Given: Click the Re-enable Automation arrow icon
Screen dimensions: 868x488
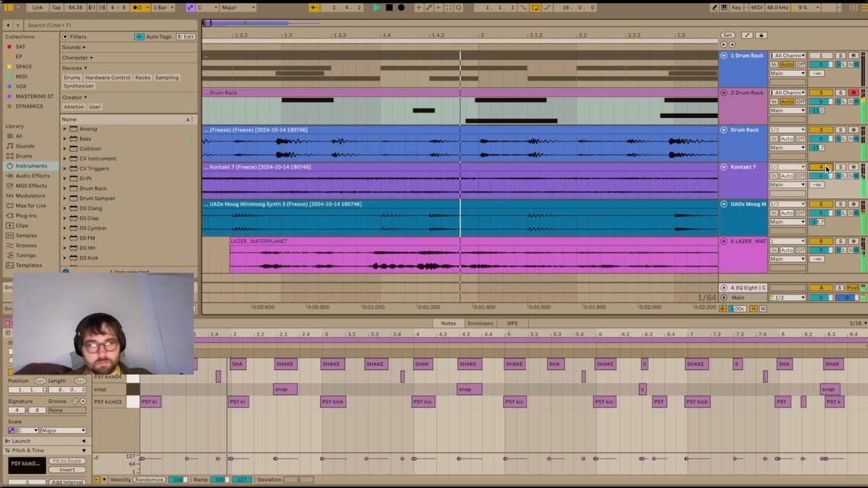Looking at the screenshot, I should pyautogui.click(x=439, y=7).
